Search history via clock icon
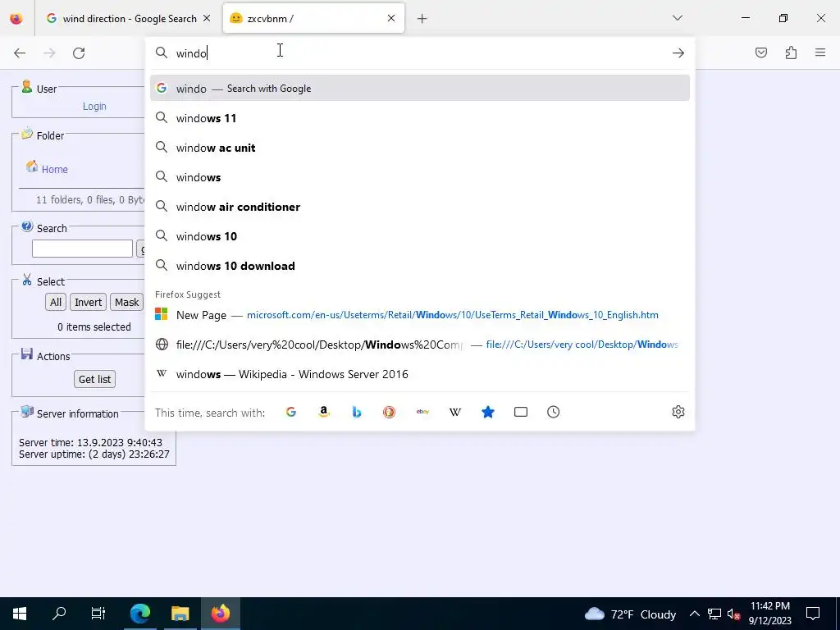Image resolution: width=840 pixels, height=630 pixels. pyautogui.click(x=554, y=412)
